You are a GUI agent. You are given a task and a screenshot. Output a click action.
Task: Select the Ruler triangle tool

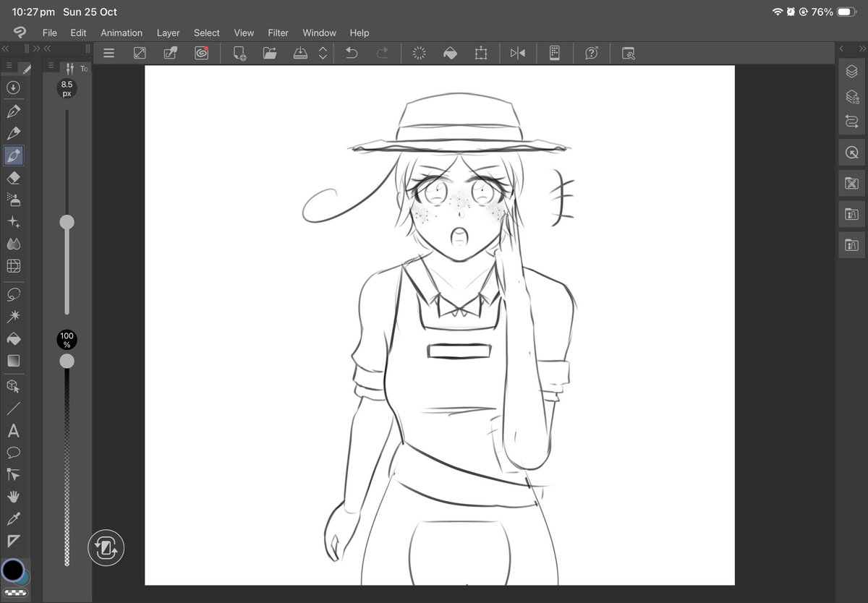(13, 541)
